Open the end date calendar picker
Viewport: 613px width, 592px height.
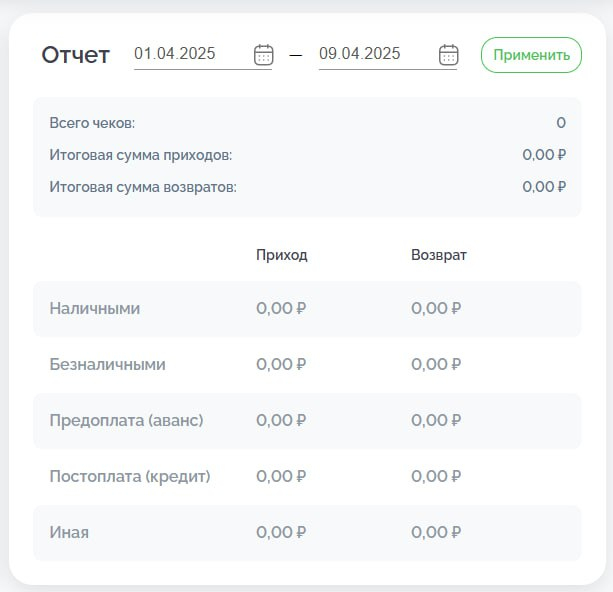[449, 54]
